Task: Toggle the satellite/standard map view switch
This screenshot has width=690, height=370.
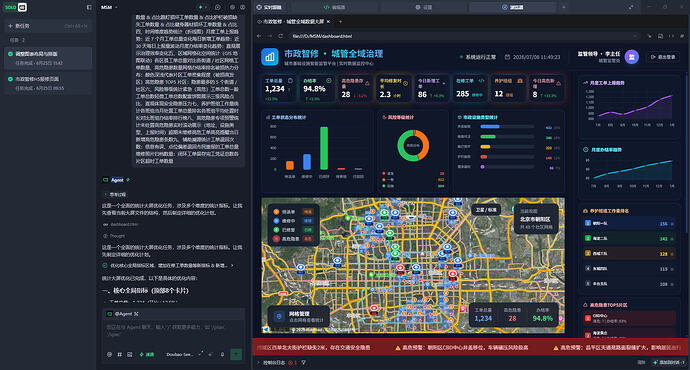Action: tap(486, 210)
